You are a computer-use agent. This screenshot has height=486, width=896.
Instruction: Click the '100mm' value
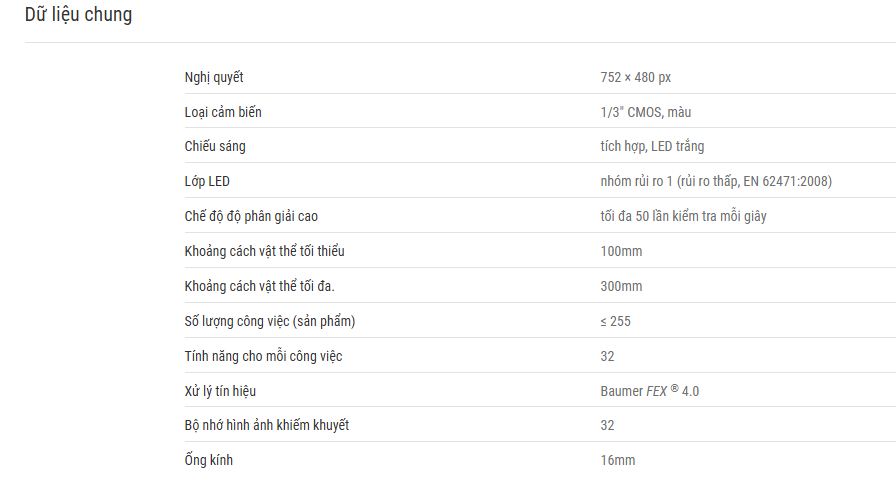click(x=620, y=251)
